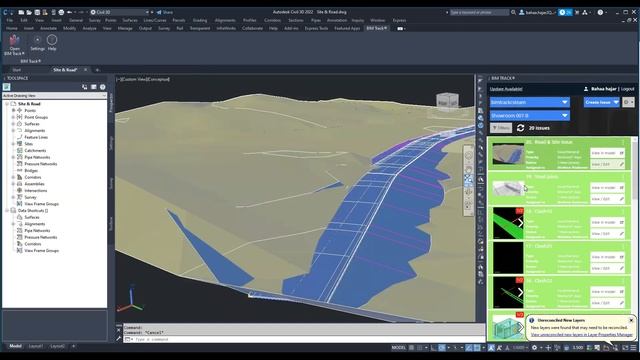Open workspace switching gear in status bar

click(x=534, y=348)
